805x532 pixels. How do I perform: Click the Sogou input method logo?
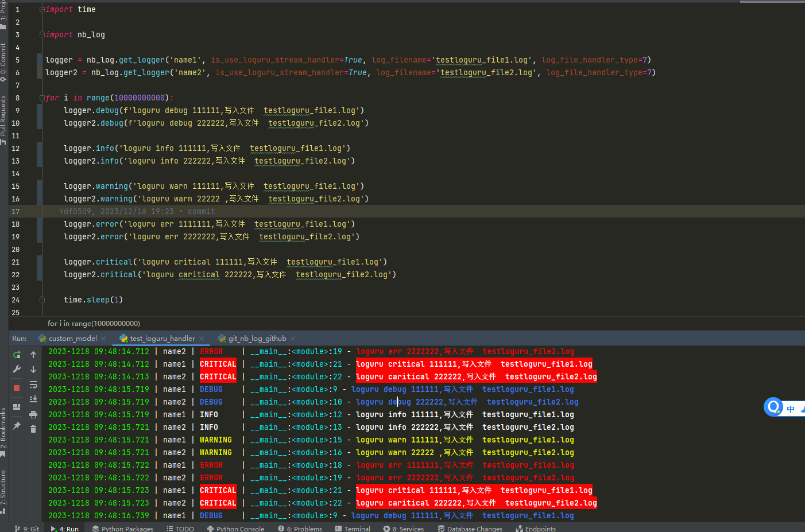(773, 407)
